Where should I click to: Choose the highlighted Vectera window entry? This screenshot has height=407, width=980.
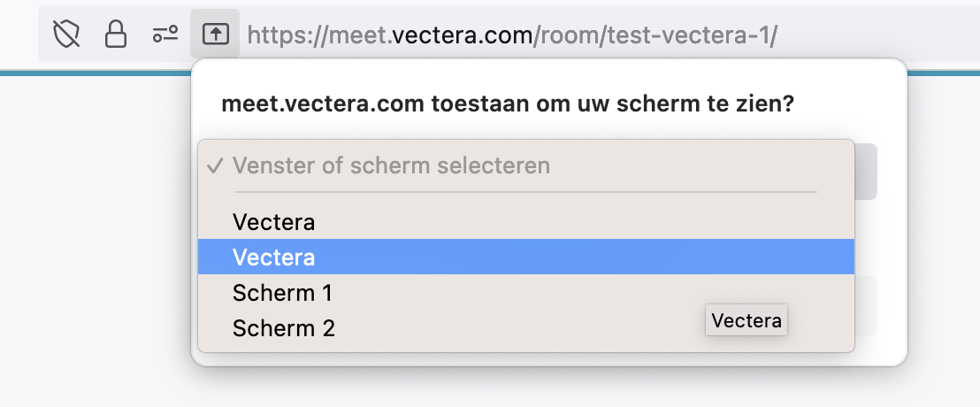click(x=526, y=257)
